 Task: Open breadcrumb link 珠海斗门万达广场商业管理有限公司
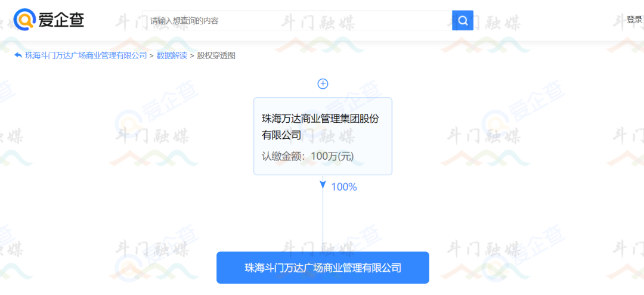[86, 55]
